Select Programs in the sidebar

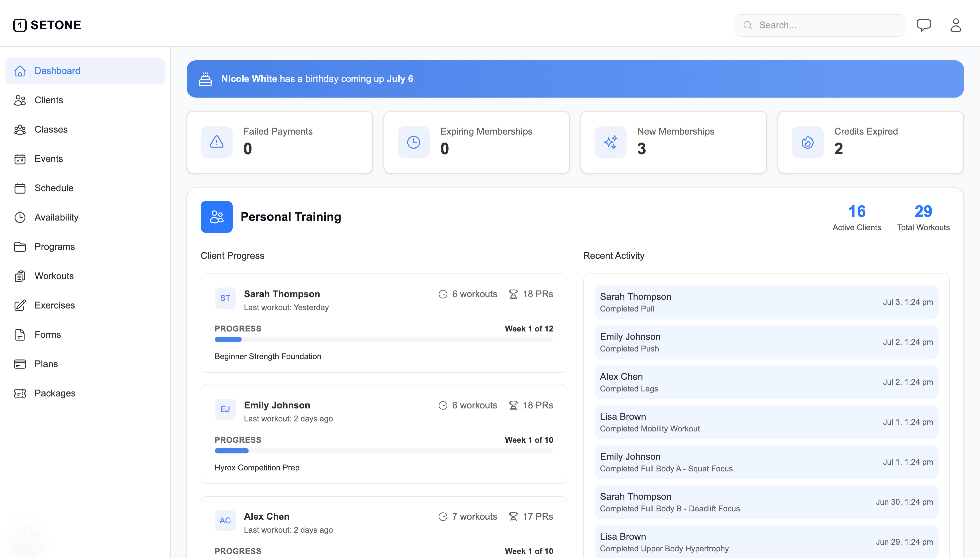(x=85, y=247)
